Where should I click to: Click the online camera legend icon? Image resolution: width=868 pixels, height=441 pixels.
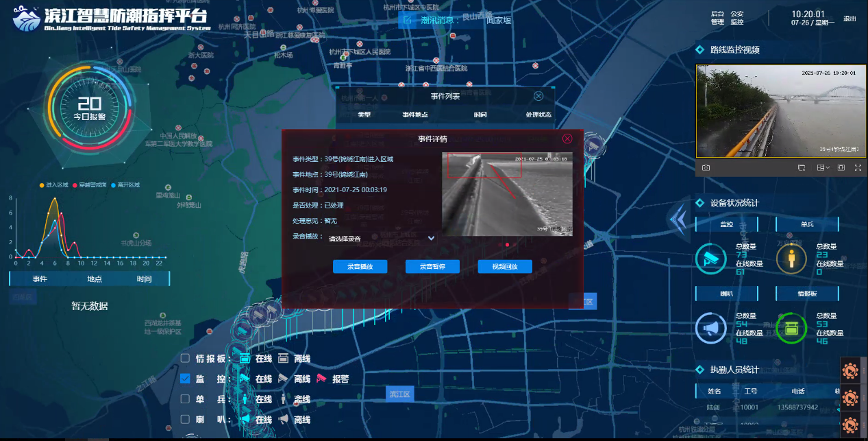pos(245,379)
